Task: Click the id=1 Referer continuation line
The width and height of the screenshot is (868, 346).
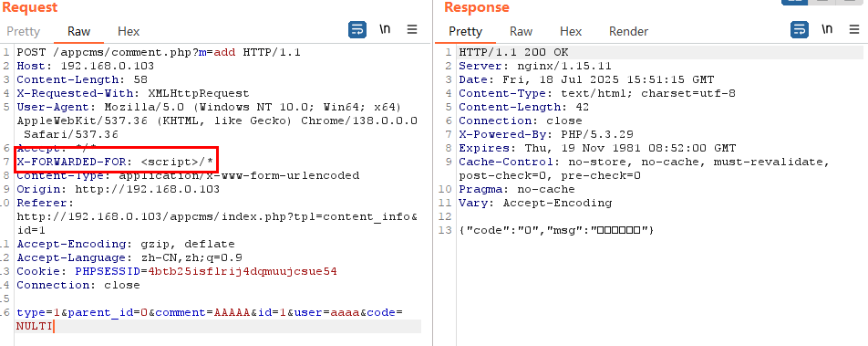Action: pos(31,230)
